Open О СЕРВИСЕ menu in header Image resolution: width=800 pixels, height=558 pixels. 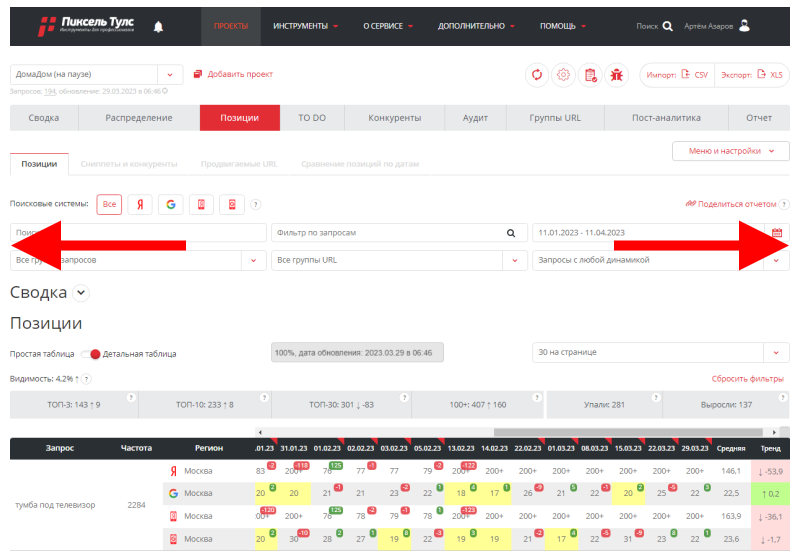click(388, 26)
